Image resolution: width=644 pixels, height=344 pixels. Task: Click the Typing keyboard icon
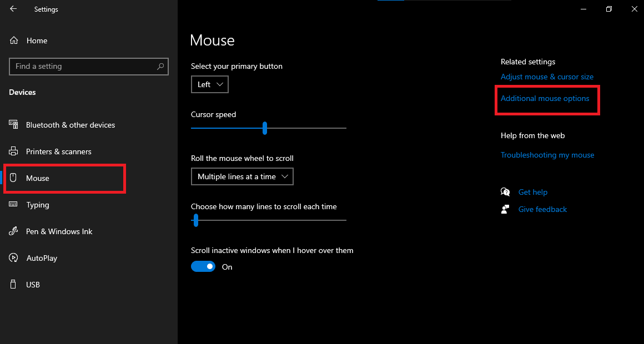14,205
